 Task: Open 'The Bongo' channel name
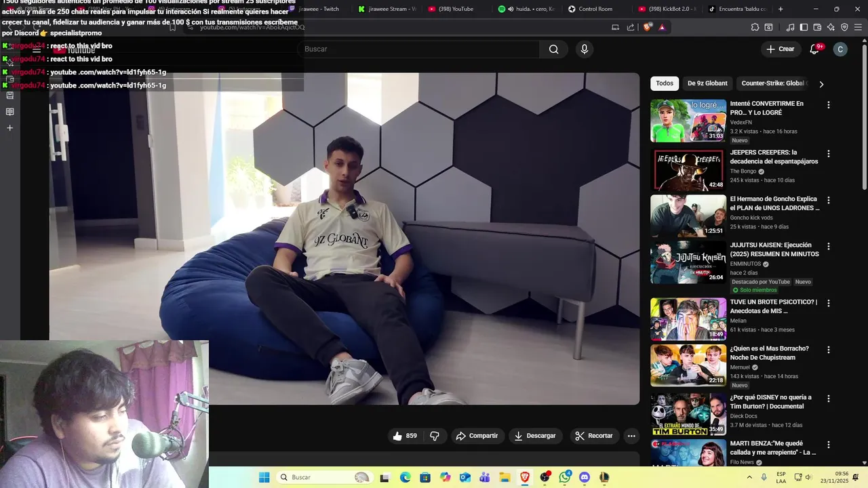coord(743,171)
